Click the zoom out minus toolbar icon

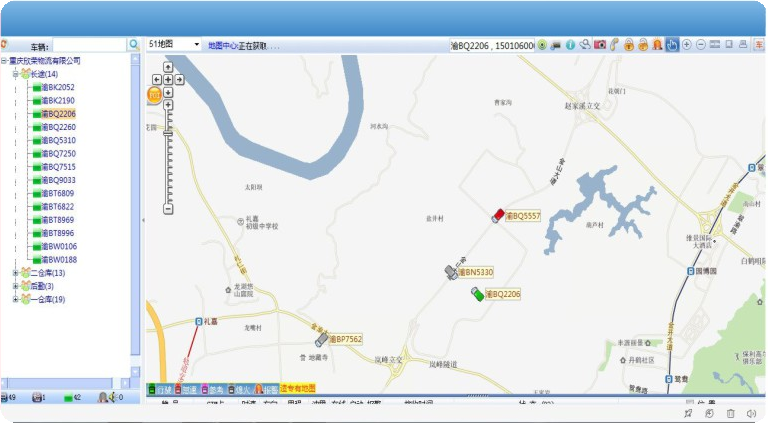(701, 45)
